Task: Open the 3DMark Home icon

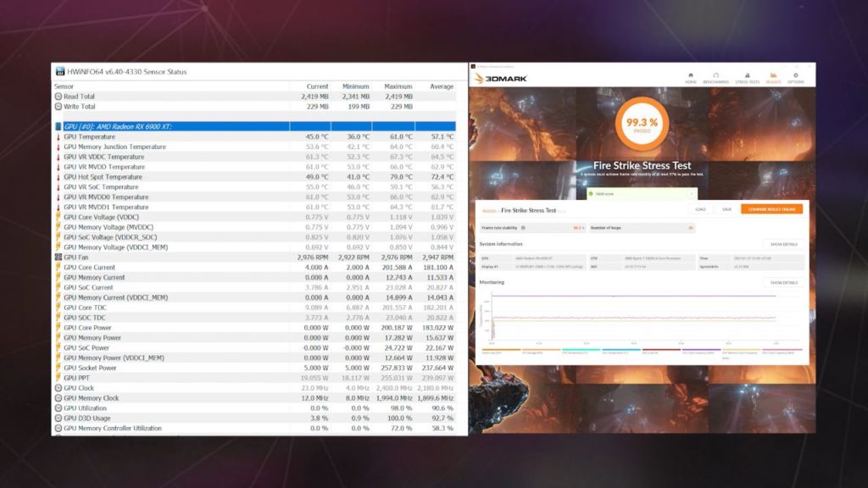Action: click(x=691, y=77)
